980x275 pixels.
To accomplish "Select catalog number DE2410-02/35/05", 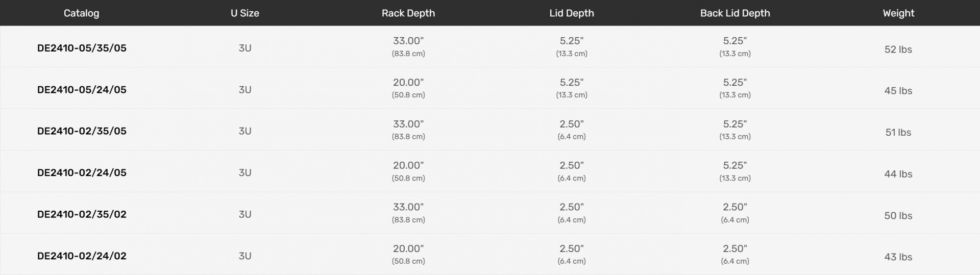I will (82, 131).
